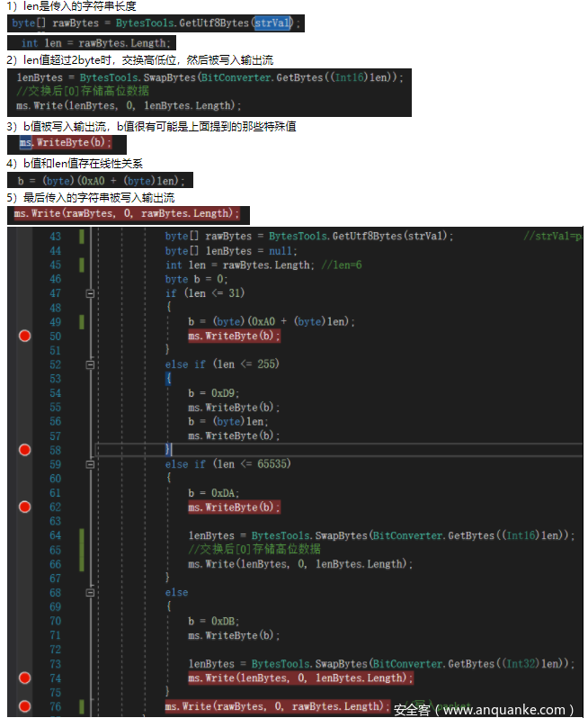The image size is (588, 727).
Task: Collapse the else if (len <= 255) block
Action: click(90, 364)
